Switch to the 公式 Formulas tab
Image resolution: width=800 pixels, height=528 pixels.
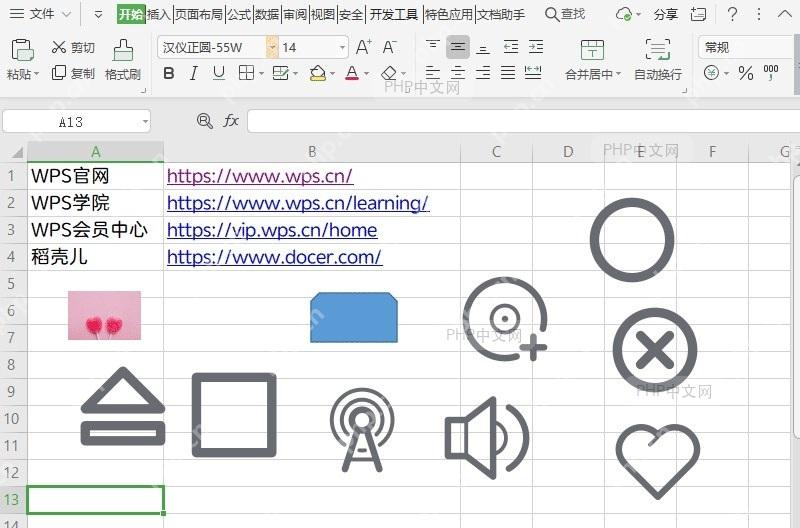coord(239,14)
